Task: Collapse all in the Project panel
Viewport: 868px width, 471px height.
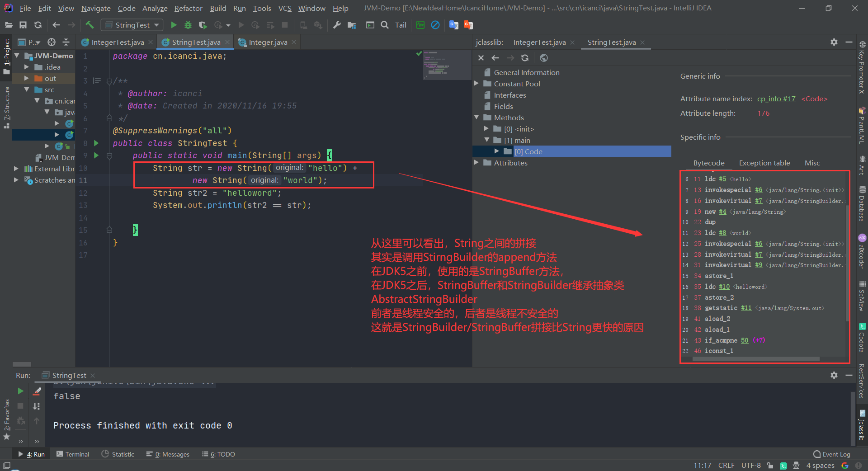Action: tap(66, 42)
